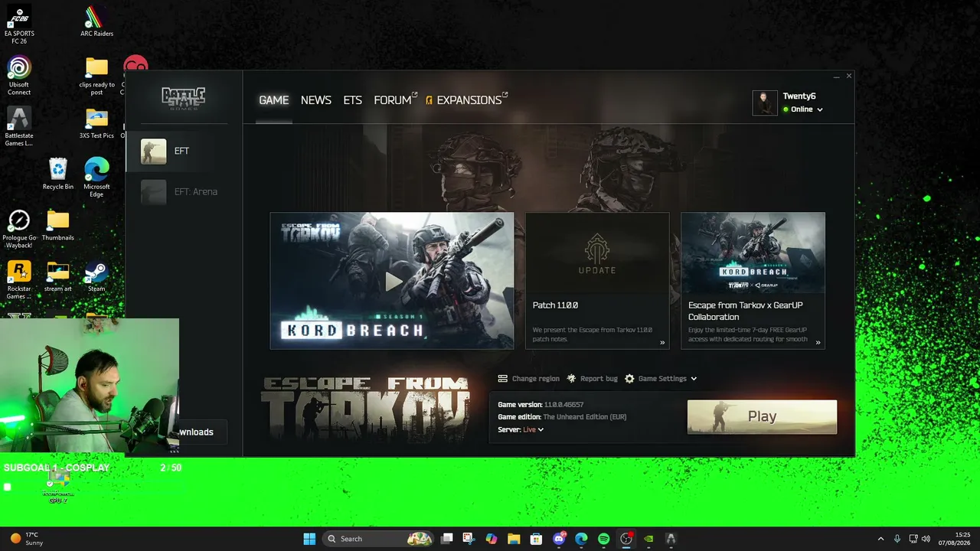Minimize the Battlestate launcher window
The image size is (980, 551).
pyautogui.click(x=837, y=77)
